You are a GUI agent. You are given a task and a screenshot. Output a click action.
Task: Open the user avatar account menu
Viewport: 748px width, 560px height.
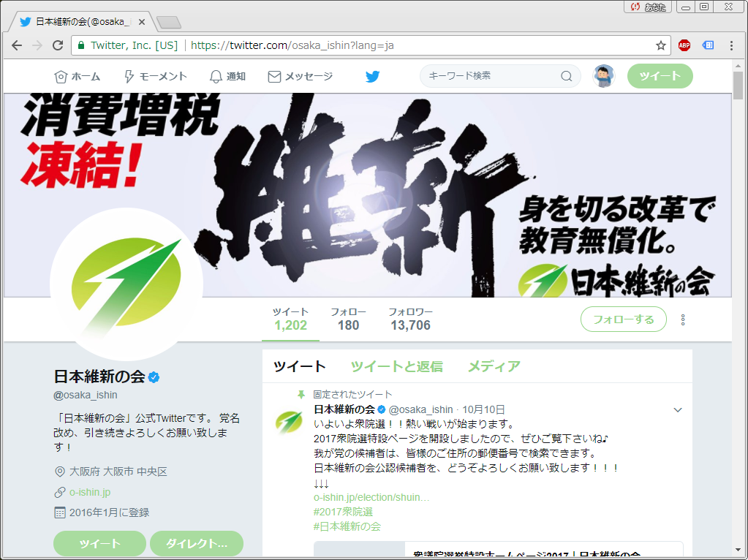(603, 76)
